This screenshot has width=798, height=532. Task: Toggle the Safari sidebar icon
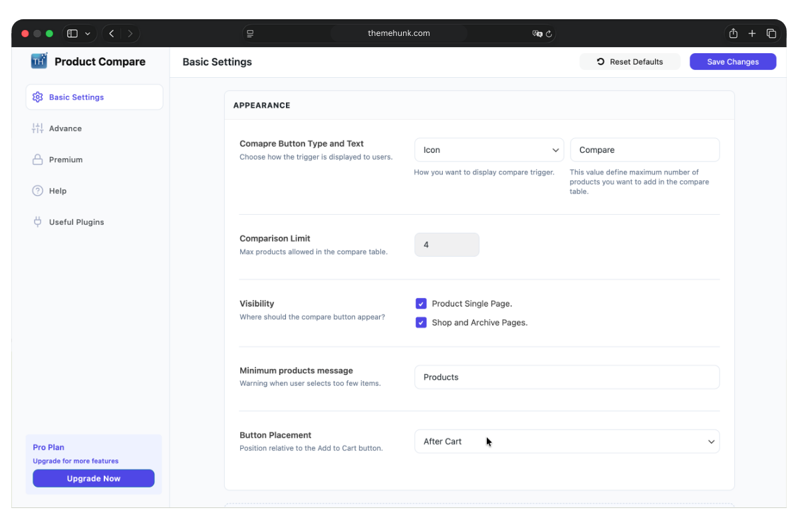[72, 33]
